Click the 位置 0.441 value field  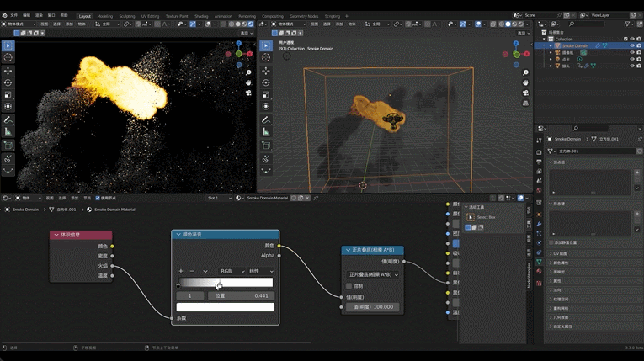tap(242, 295)
